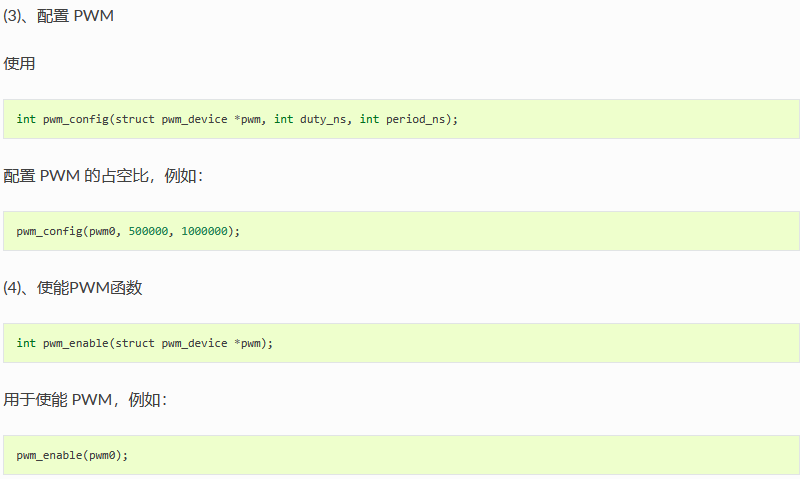Click the "*pwm" parameter in the pwm_config declaration

point(247,119)
